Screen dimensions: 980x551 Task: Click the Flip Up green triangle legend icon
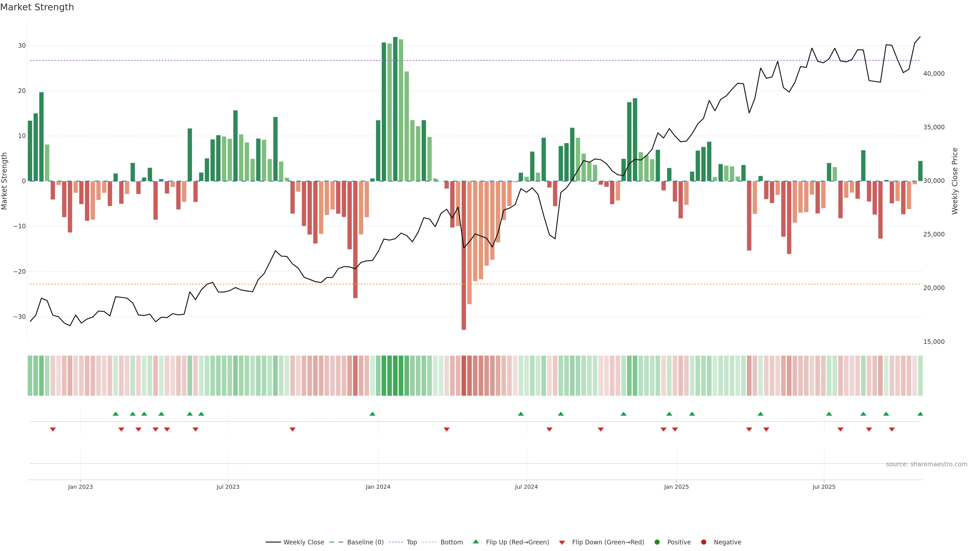(x=475, y=542)
